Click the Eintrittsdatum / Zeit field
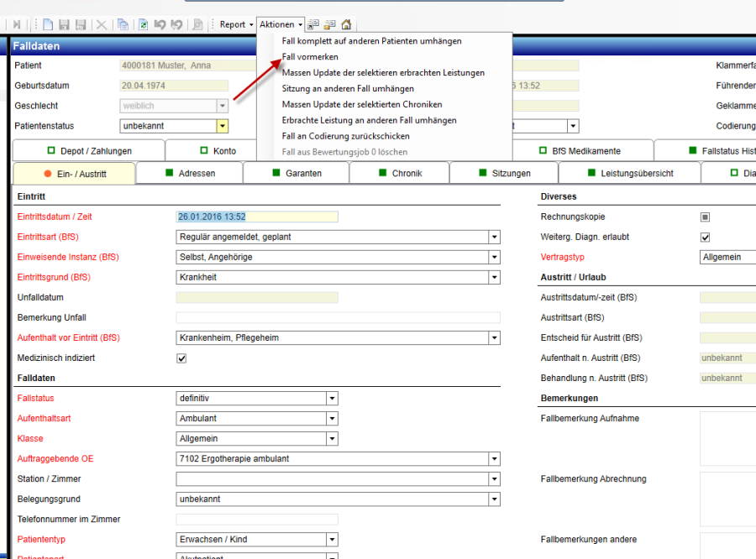This screenshot has height=559, width=756. pos(256,217)
